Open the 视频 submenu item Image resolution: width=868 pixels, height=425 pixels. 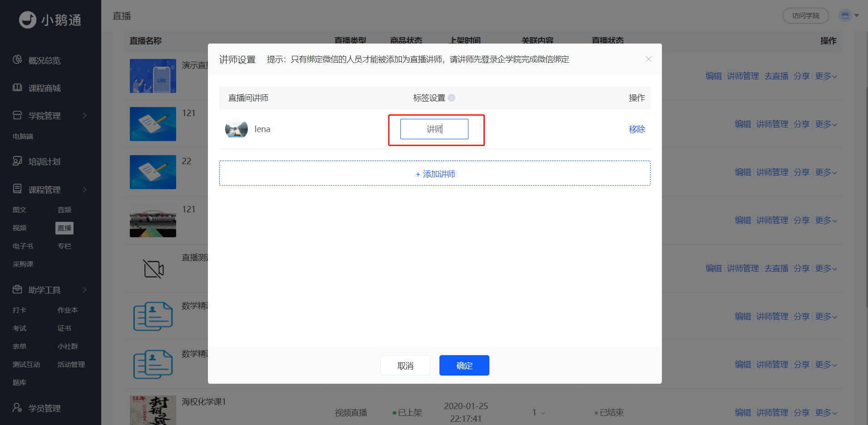(x=20, y=228)
